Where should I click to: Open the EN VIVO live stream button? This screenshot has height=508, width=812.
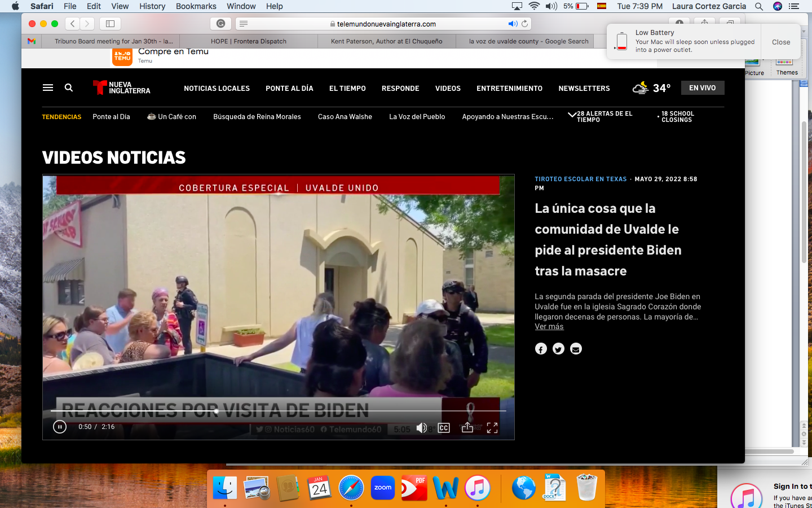[x=702, y=88]
